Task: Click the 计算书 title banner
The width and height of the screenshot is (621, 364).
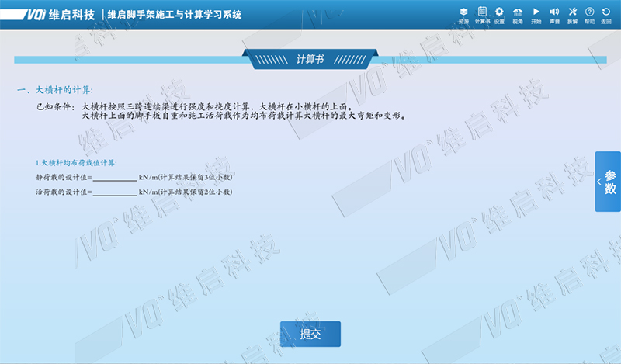Action: pos(310,60)
